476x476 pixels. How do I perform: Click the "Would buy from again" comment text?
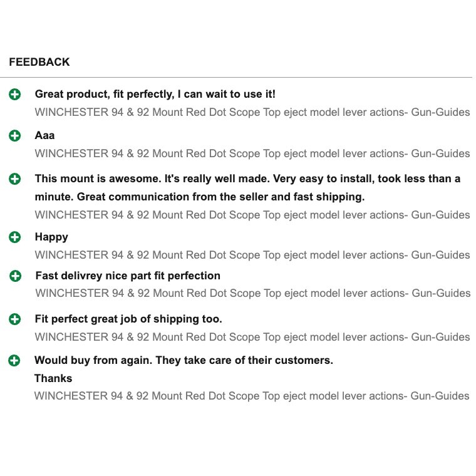coord(184,361)
